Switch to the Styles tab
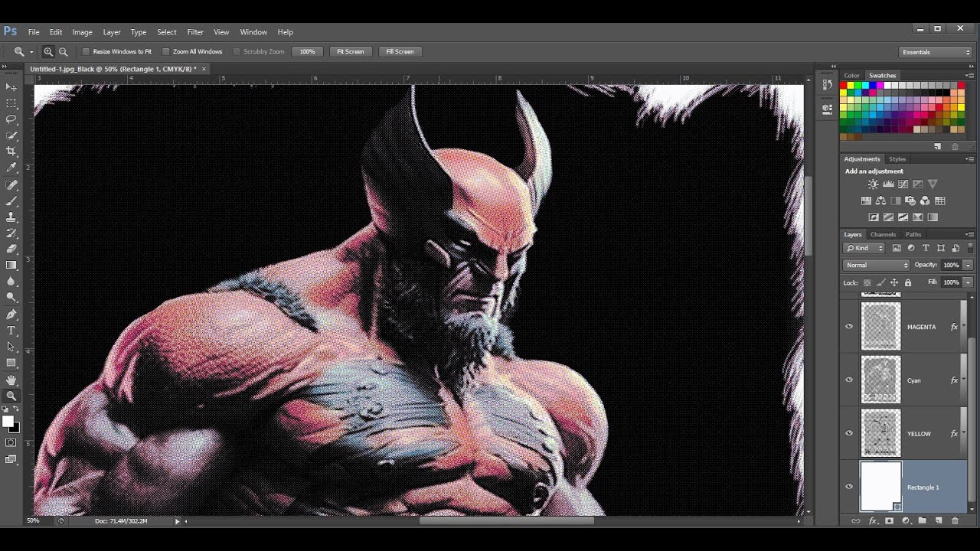 tap(897, 159)
